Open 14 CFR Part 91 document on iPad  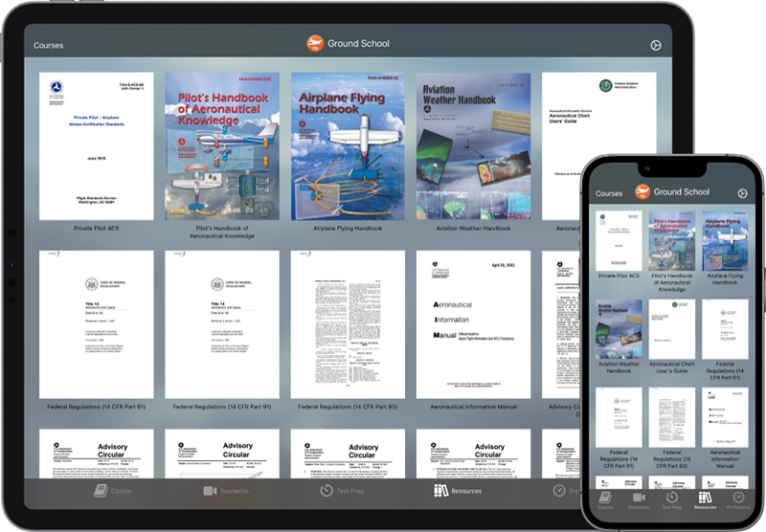point(222,324)
